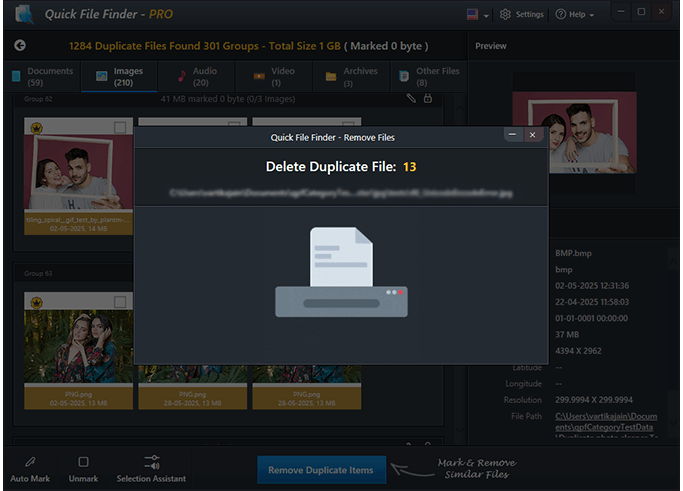Click the pencil edit icon in Group 62

pos(411,98)
